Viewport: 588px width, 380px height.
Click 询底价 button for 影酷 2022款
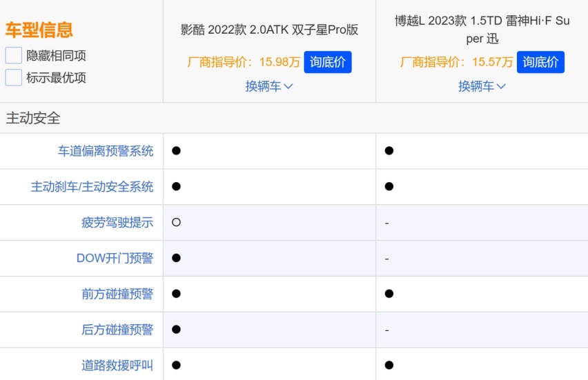[327, 62]
